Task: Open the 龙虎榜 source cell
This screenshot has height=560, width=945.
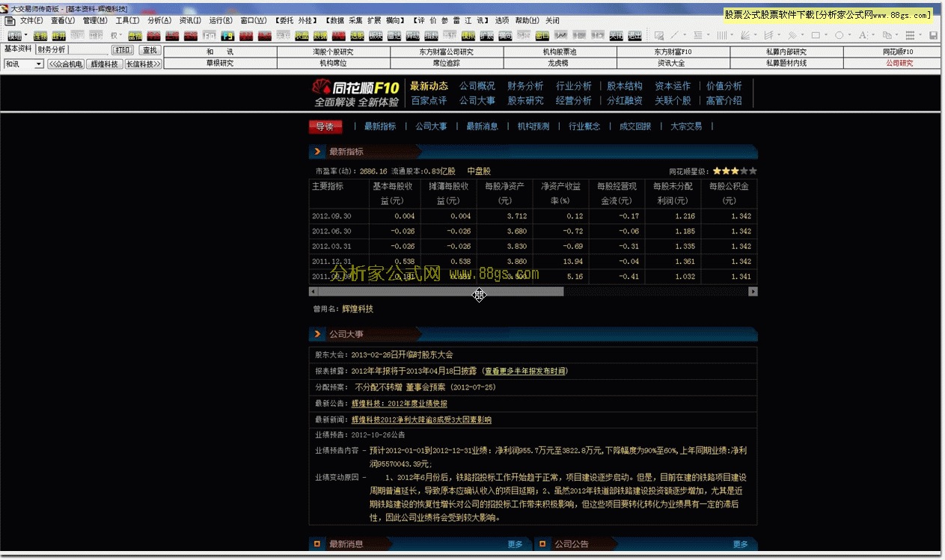Action: pyautogui.click(x=560, y=64)
